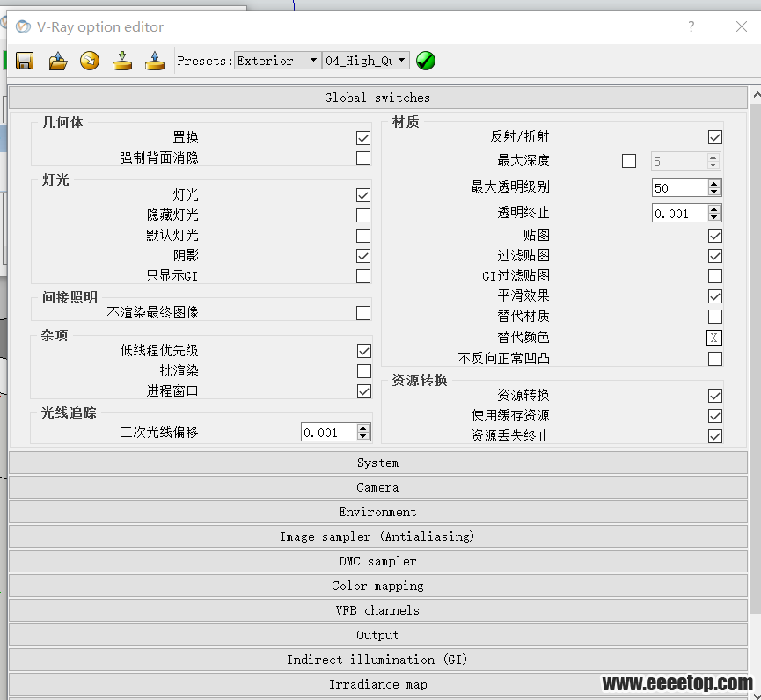Disable the 阴影 checkbox
The width and height of the screenshot is (761, 700).
[363, 256]
